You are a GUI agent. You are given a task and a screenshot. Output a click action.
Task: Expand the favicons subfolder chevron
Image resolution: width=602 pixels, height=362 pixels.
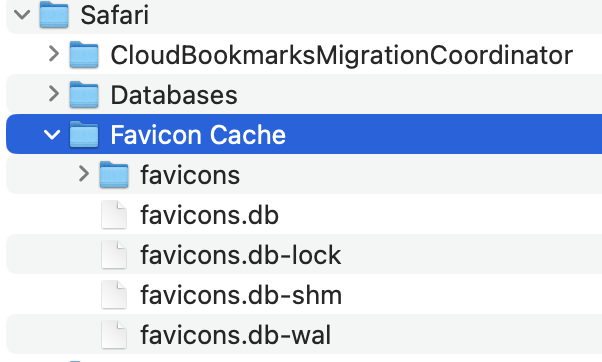click(x=84, y=174)
